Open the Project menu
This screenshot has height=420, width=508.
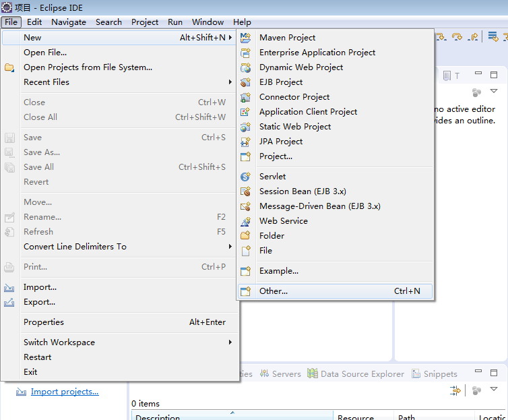pos(145,22)
